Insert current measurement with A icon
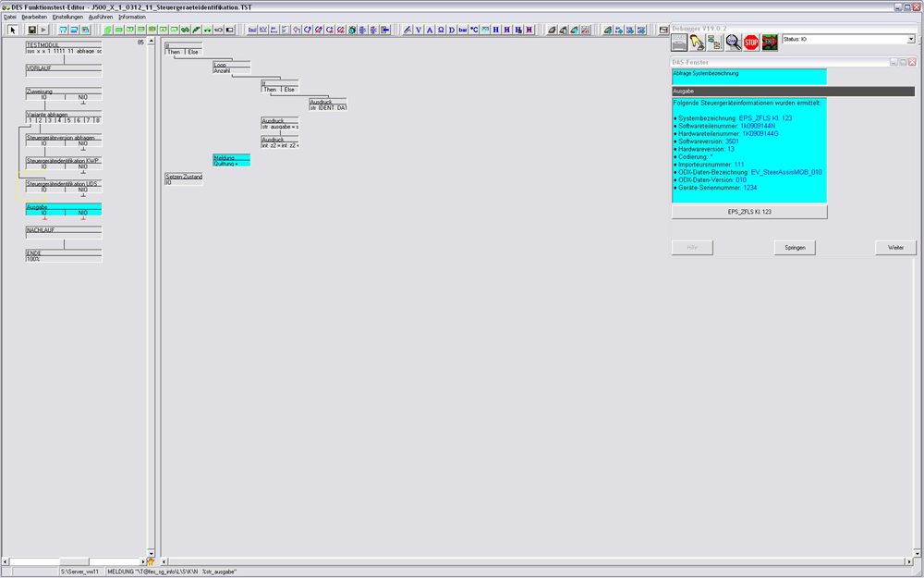 [x=430, y=30]
